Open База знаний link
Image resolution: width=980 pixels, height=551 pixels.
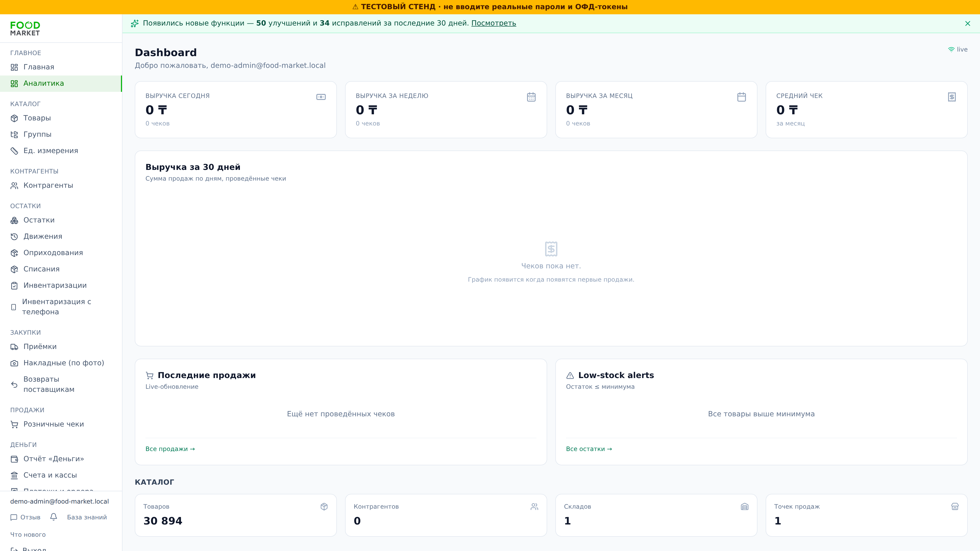[x=87, y=517]
